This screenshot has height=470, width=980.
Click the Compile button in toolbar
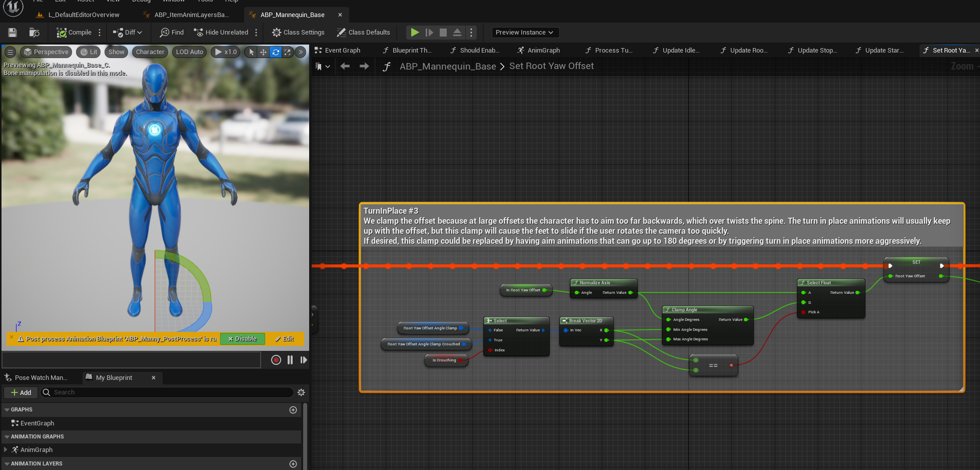74,33
